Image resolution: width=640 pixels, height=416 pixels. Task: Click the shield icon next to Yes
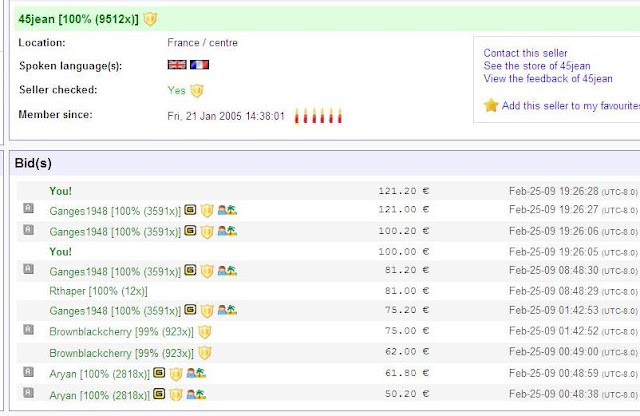tap(197, 91)
